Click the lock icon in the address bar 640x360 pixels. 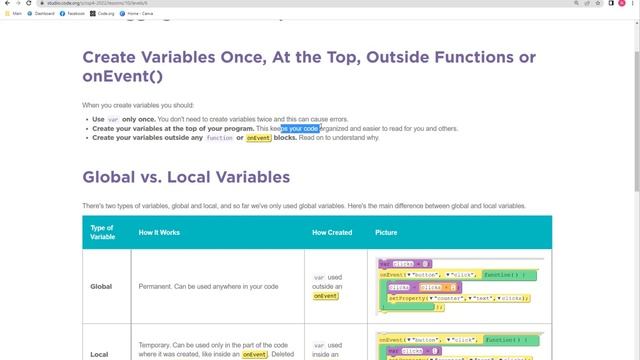coord(42,3)
